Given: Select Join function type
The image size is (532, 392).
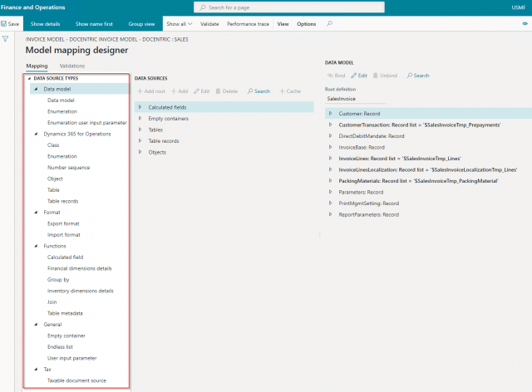Looking at the screenshot, I should tap(52, 301).
